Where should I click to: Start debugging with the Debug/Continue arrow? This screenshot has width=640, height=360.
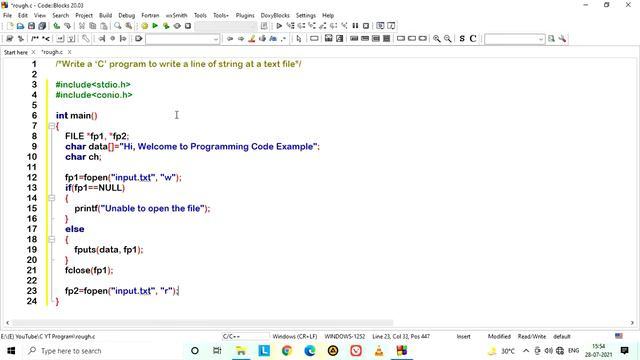pos(279,26)
